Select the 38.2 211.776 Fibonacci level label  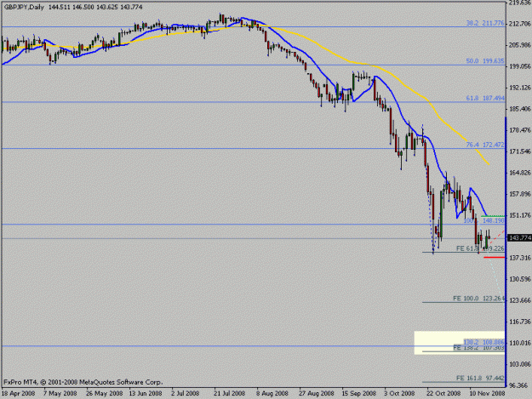485,23
